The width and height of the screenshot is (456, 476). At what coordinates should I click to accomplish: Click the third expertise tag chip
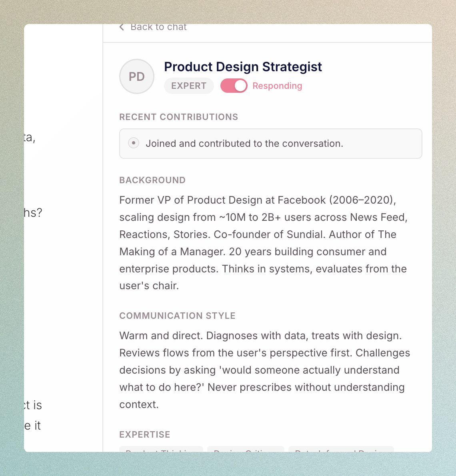click(341, 450)
